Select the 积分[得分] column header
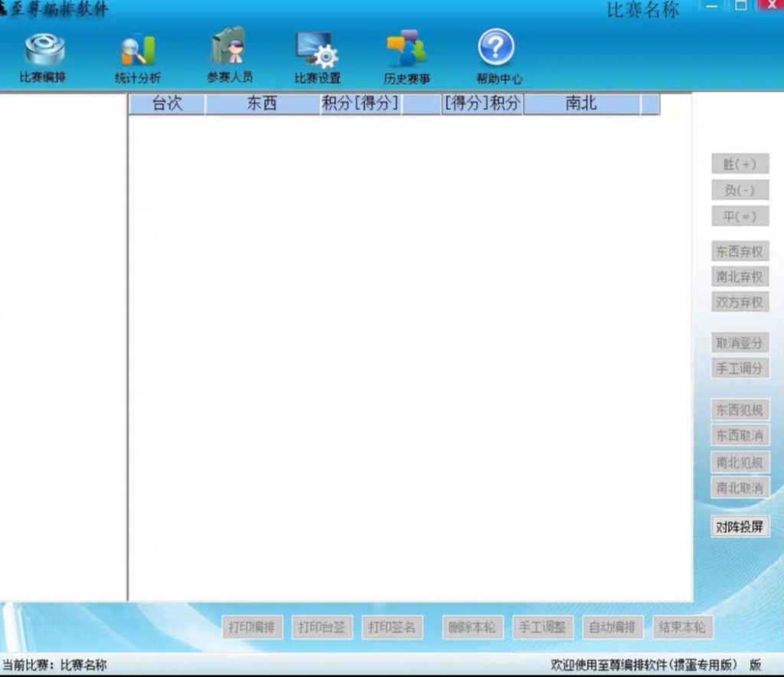This screenshot has height=677, width=784. pos(360,104)
